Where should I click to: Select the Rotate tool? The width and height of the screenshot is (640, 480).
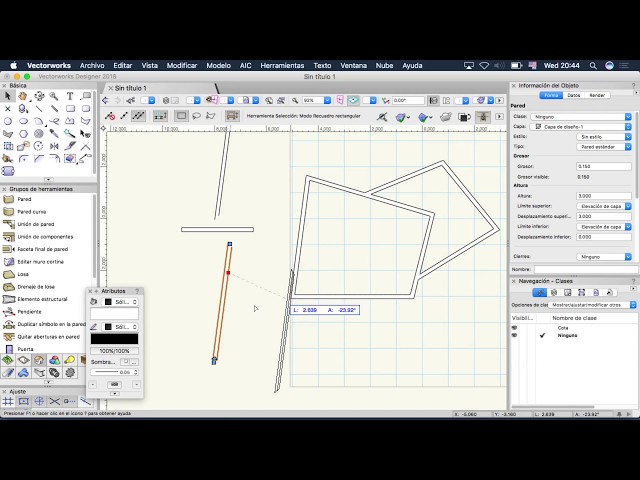tap(38, 146)
